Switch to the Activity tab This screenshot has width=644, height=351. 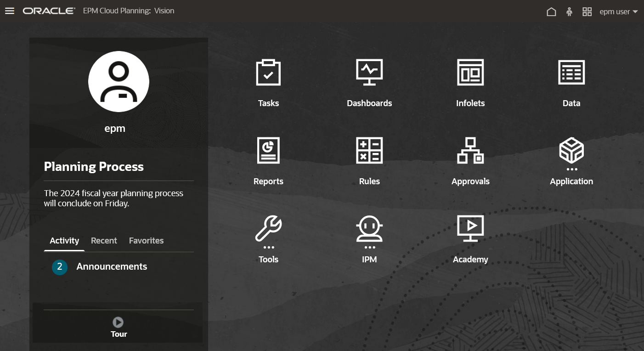coord(64,241)
